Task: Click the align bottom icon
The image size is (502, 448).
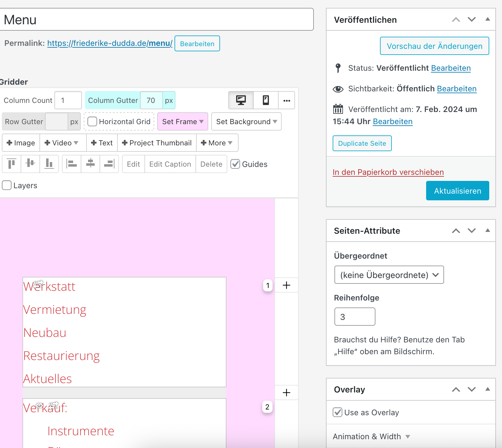Action: [x=49, y=164]
